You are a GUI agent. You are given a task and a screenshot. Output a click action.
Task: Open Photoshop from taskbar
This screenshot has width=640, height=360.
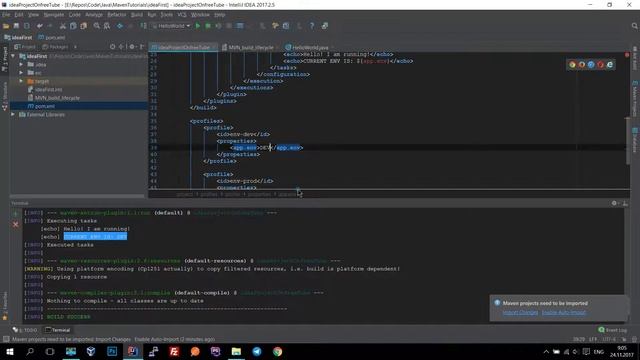(112, 351)
